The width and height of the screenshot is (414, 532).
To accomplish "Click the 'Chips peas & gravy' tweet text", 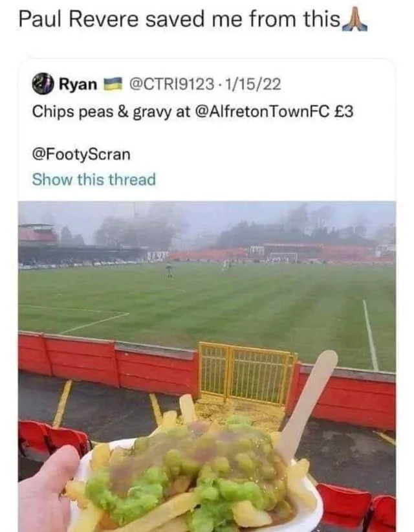I will pos(193,111).
